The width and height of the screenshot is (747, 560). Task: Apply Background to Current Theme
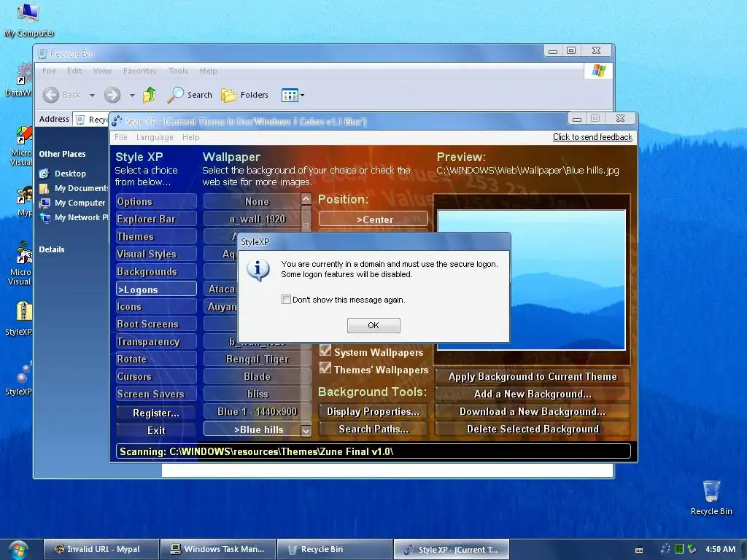click(x=533, y=376)
